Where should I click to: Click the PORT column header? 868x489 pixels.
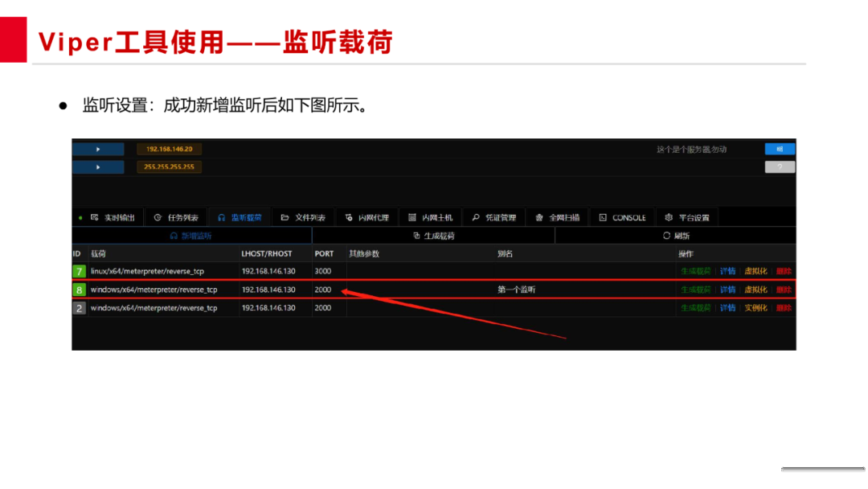[325, 253]
